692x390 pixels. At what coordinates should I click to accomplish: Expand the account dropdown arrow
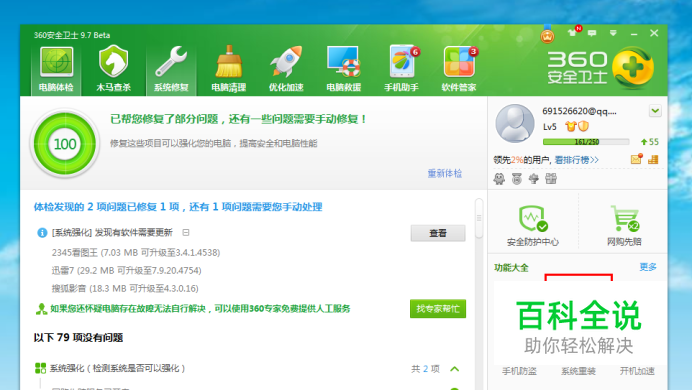coord(655,111)
